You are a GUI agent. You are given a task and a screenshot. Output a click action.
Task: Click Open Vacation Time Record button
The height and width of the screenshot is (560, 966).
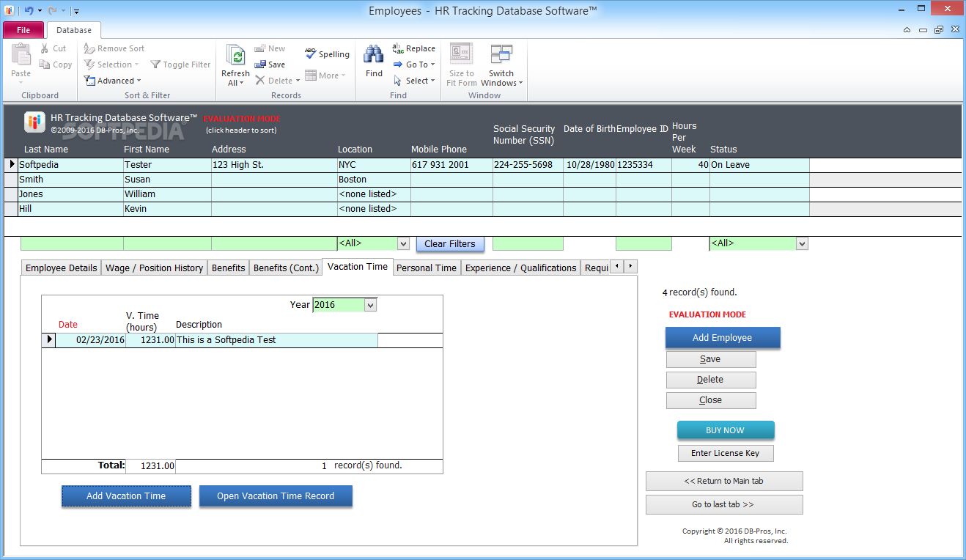[x=276, y=496]
